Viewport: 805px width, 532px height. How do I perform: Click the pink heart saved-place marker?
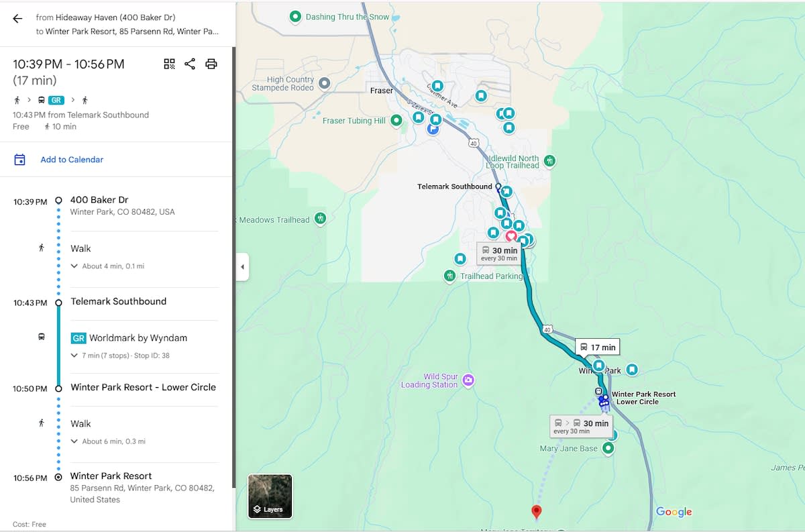(x=511, y=235)
